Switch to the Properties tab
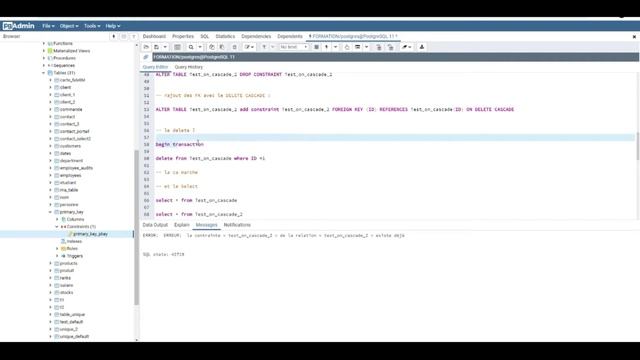Image resolution: width=640 pixels, height=360 pixels. 183,36
